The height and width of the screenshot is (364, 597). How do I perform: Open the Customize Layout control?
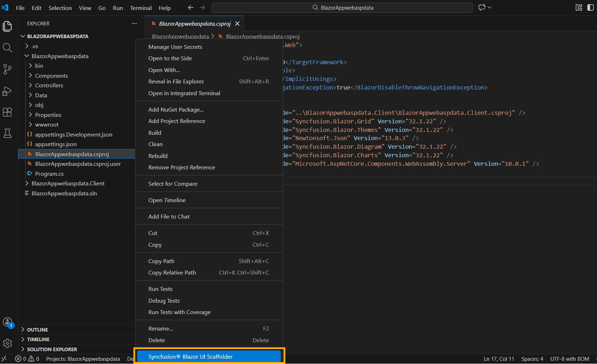(x=579, y=7)
